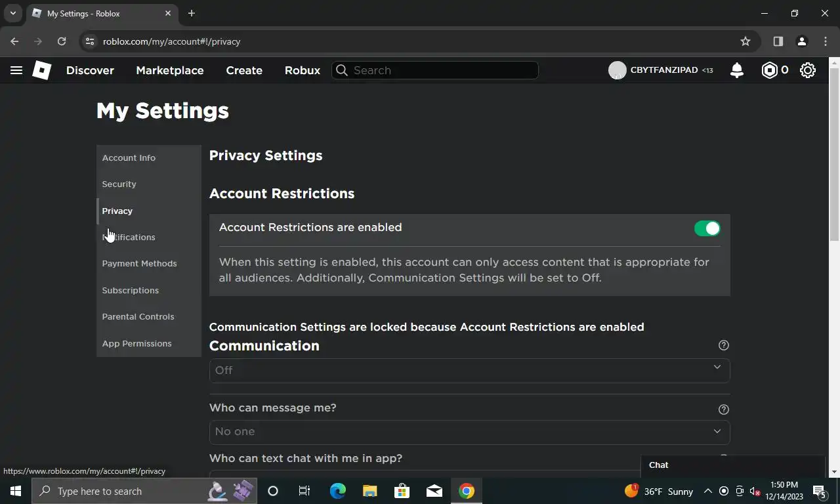Click the Windows Start button
This screenshot has width=840, height=504.
tap(16, 491)
